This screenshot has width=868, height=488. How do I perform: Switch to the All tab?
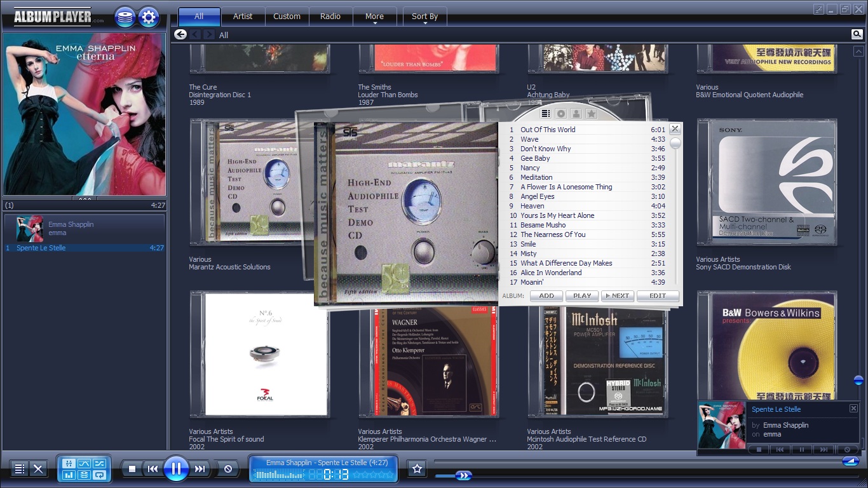pos(199,17)
